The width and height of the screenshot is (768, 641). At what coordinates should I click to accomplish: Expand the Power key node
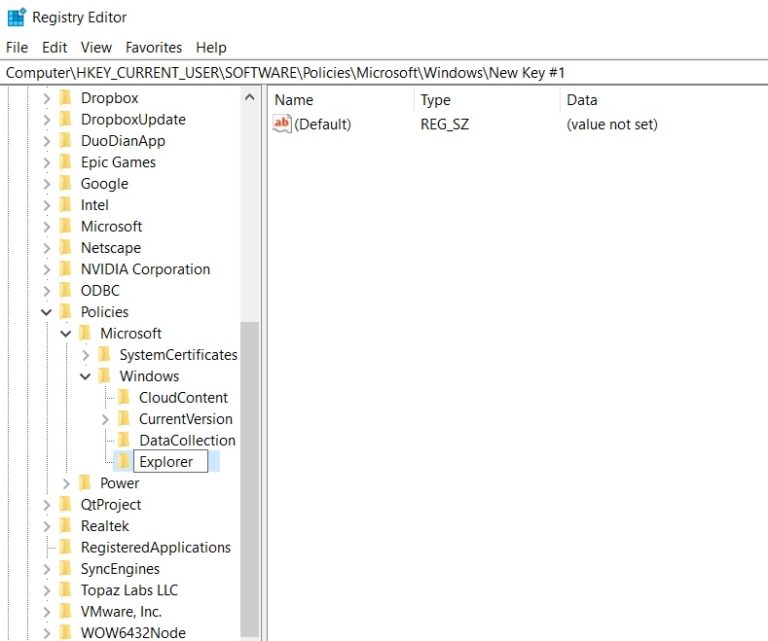click(x=67, y=484)
